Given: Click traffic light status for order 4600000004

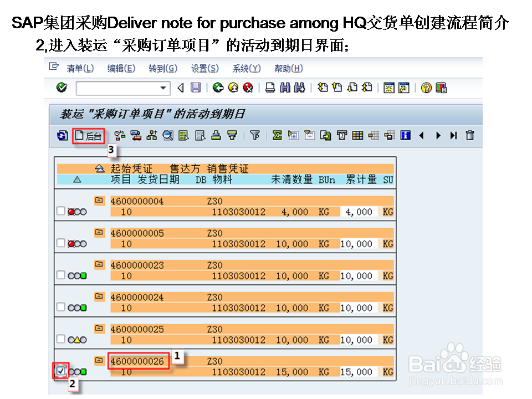Looking at the screenshot, I should click(77, 211).
